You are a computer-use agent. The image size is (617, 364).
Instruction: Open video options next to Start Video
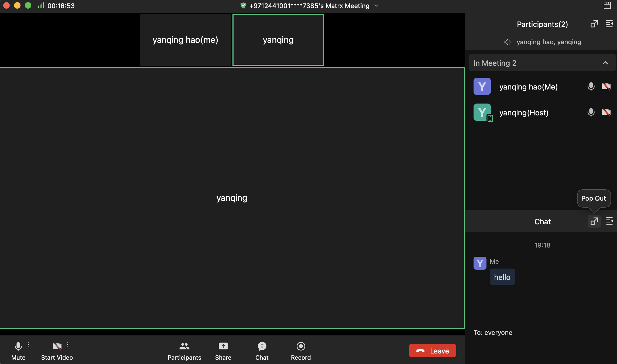67,345
